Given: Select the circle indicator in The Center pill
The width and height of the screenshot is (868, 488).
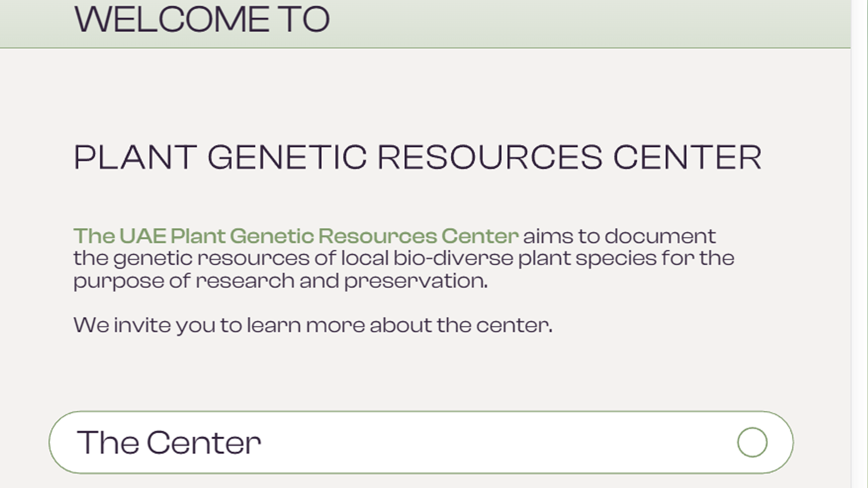Looking at the screenshot, I should coord(752,442).
